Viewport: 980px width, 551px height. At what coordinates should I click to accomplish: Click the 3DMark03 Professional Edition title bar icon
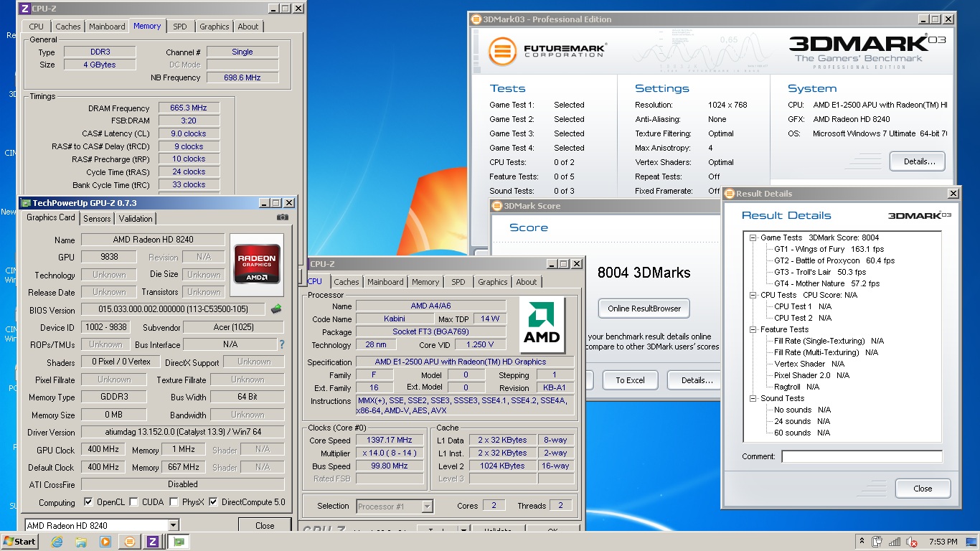click(476, 19)
